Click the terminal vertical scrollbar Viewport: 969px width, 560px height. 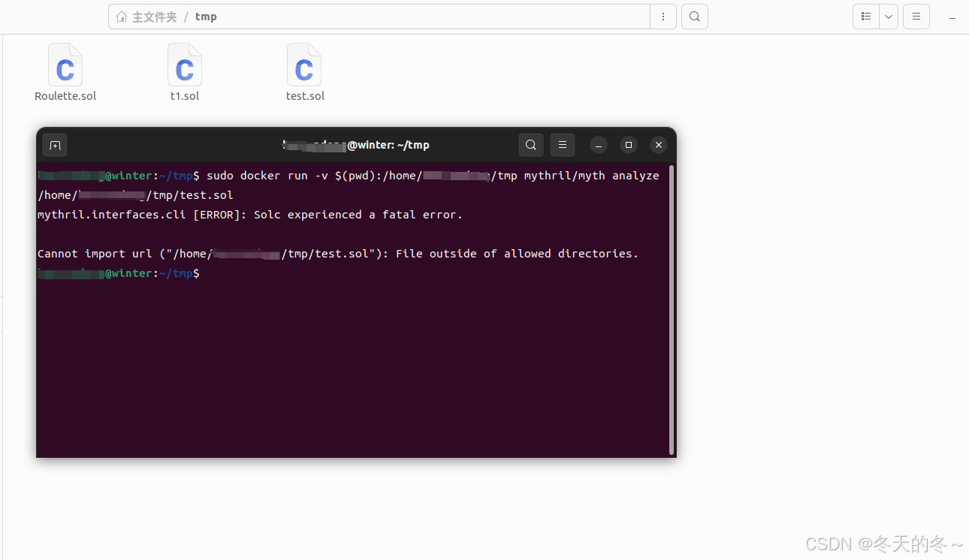click(672, 309)
